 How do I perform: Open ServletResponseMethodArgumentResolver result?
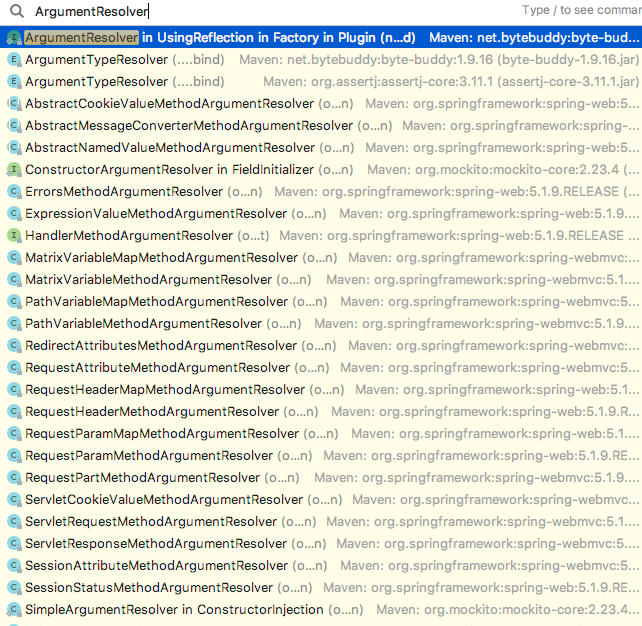[321, 543]
